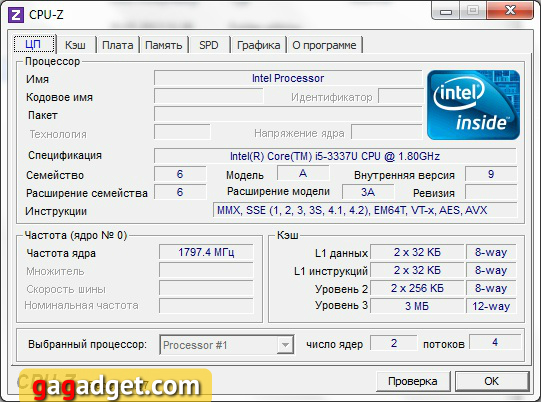Click the L1 инструкций 8-way associativity
The width and height of the screenshot is (541, 402).
pyautogui.click(x=491, y=270)
